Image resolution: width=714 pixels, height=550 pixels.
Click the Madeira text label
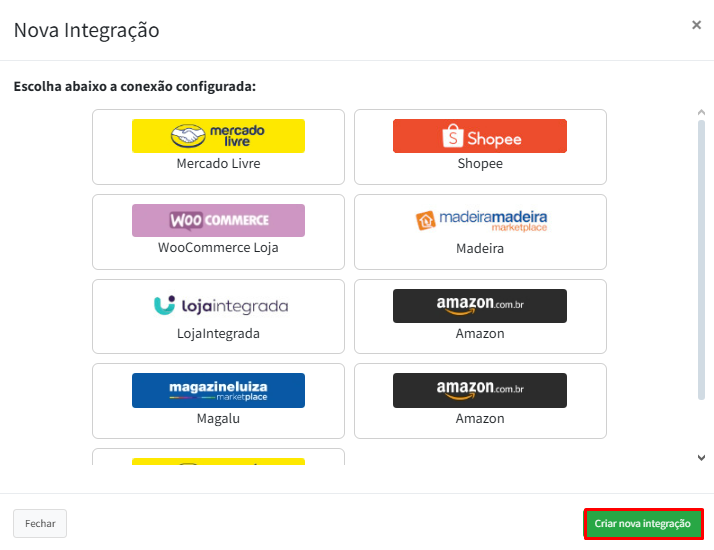pyautogui.click(x=480, y=248)
